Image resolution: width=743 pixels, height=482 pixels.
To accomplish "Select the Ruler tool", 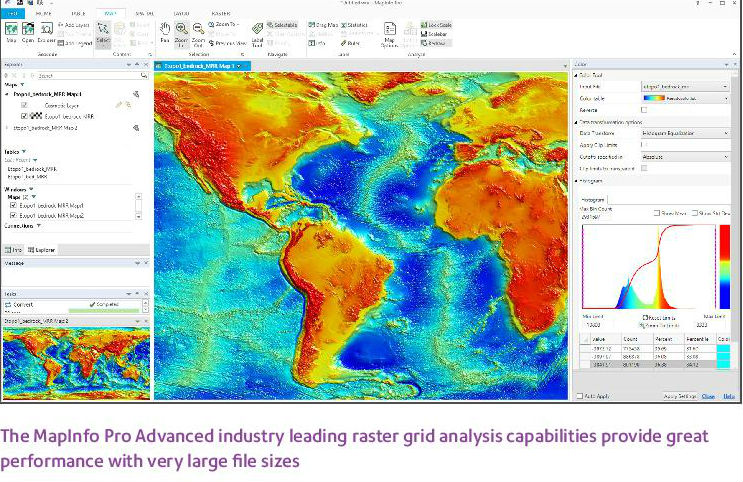I will pyautogui.click(x=350, y=43).
